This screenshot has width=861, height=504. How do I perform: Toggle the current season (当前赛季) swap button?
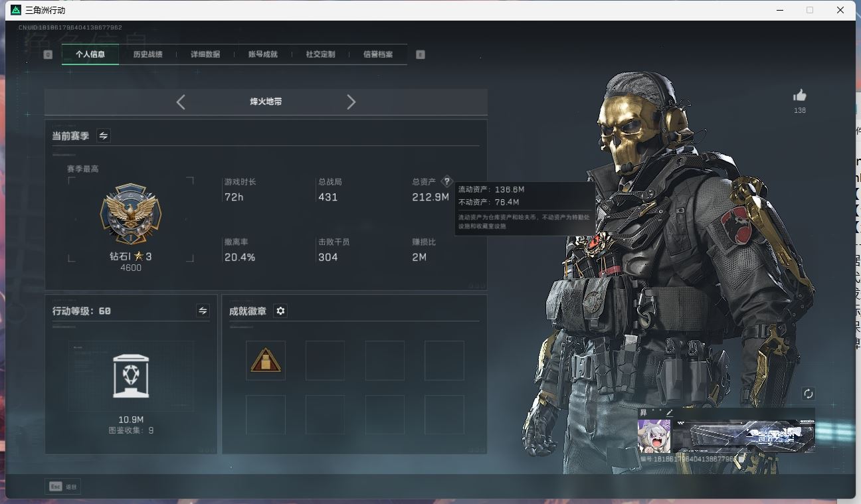(104, 135)
